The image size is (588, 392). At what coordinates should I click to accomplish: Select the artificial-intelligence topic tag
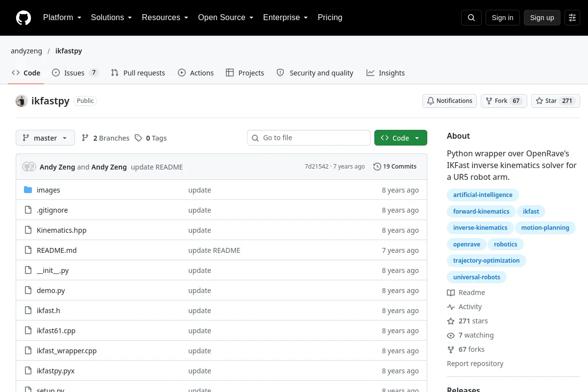point(483,195)
